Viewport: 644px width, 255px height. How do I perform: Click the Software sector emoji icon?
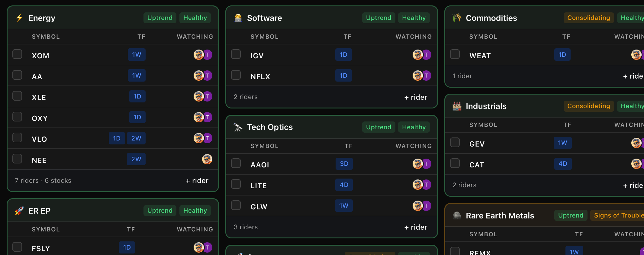pyautogui.click(x=238, y=18)
